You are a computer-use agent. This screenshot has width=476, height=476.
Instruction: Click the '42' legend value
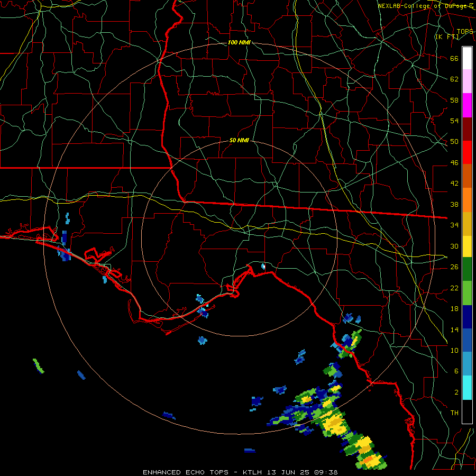click(x=454, y=184)
